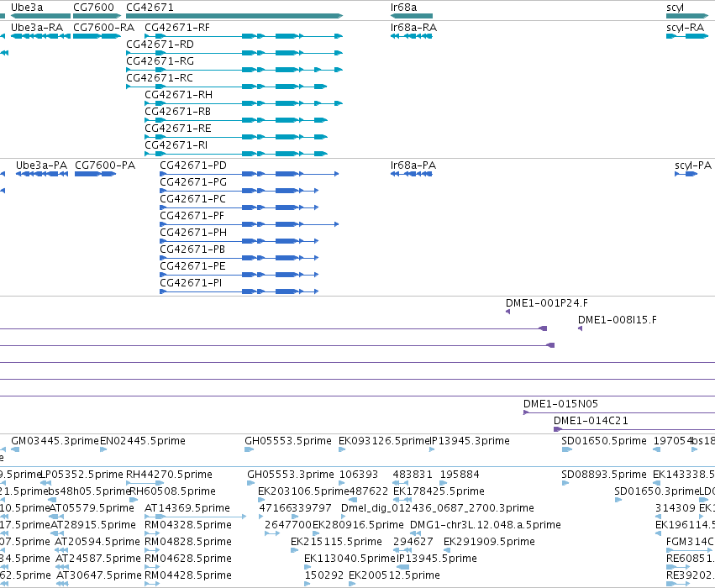Image resolution: width=715 pixels, height=588 pixels.
Task: Click EST GH05553.5prime
Action: (288, 441)
